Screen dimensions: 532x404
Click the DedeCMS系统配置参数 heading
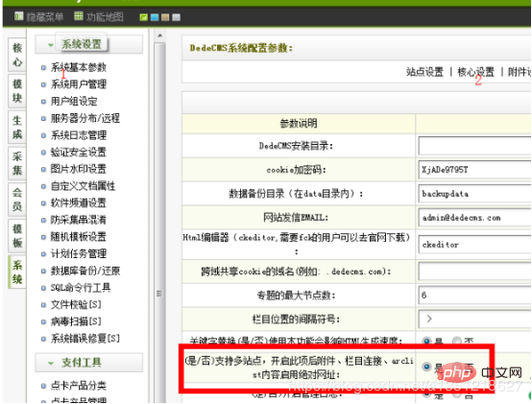tap(241, 48)
